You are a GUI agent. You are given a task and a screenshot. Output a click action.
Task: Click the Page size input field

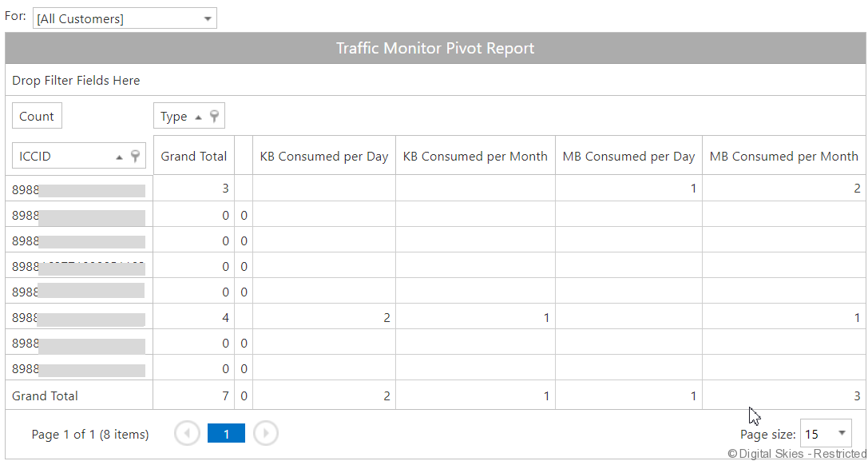[x=815, y=434]
